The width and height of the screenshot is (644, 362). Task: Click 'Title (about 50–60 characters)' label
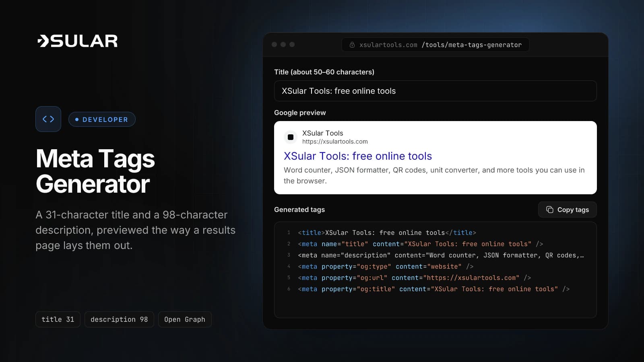point(324,72)
